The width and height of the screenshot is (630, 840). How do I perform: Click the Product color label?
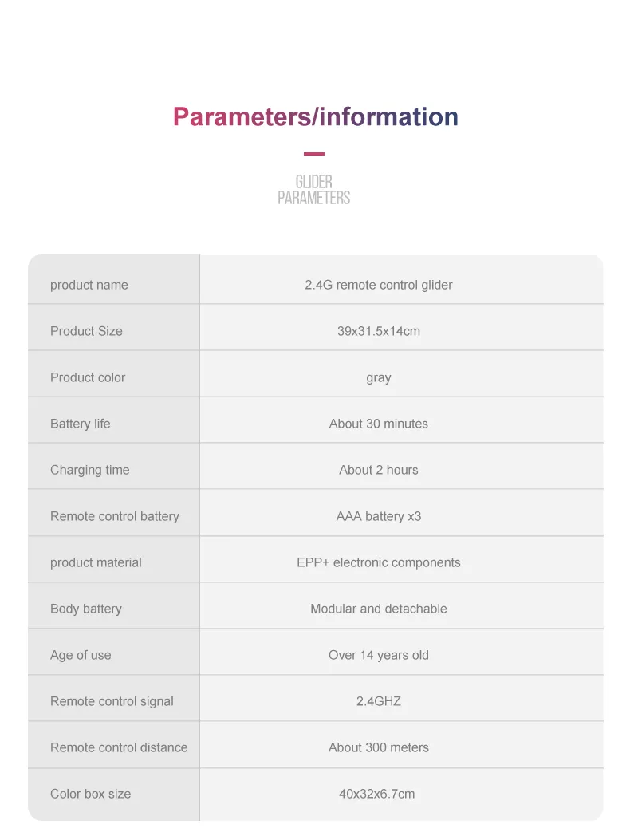click(x=88, y=377)
